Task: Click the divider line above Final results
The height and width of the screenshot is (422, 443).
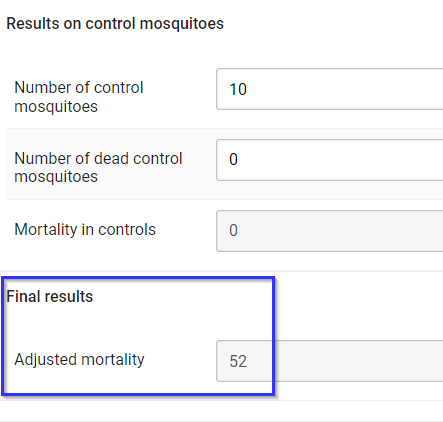Action: (221, 271)
